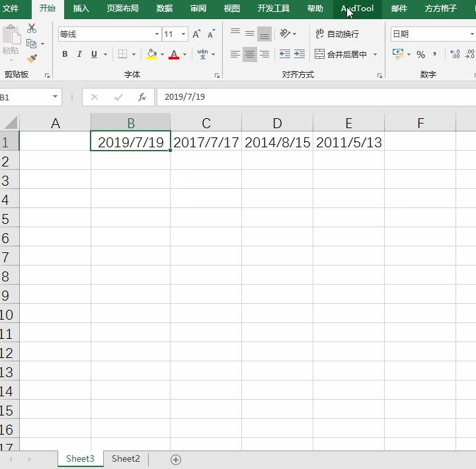Switch to the 方方格子 tab
This screenshot has height=469, width=476.
pos(441,8)
